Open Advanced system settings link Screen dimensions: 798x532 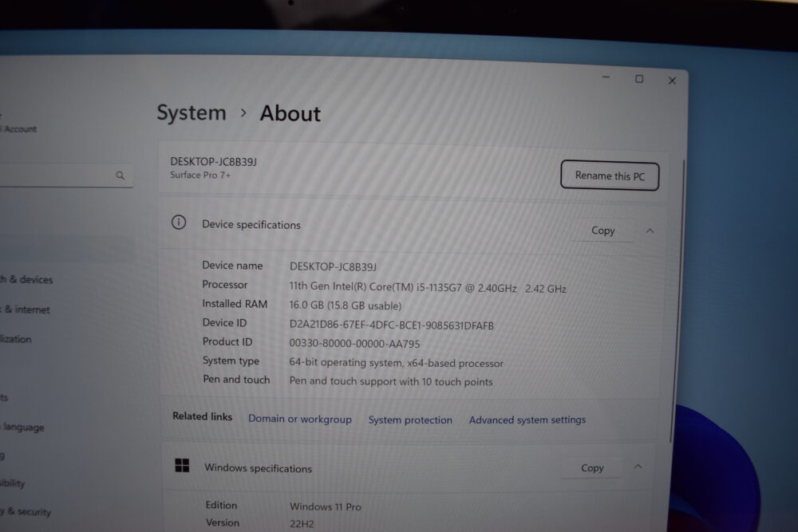[527, 420]
